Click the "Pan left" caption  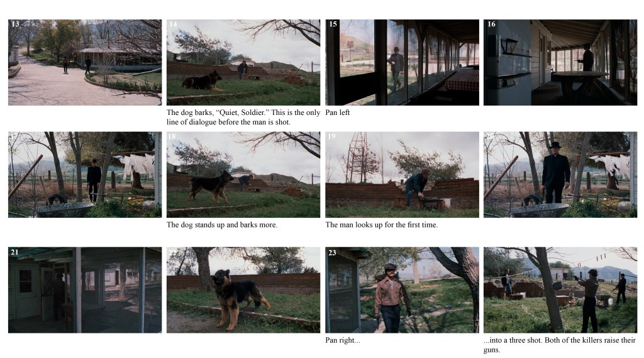[x=338, y=112]
